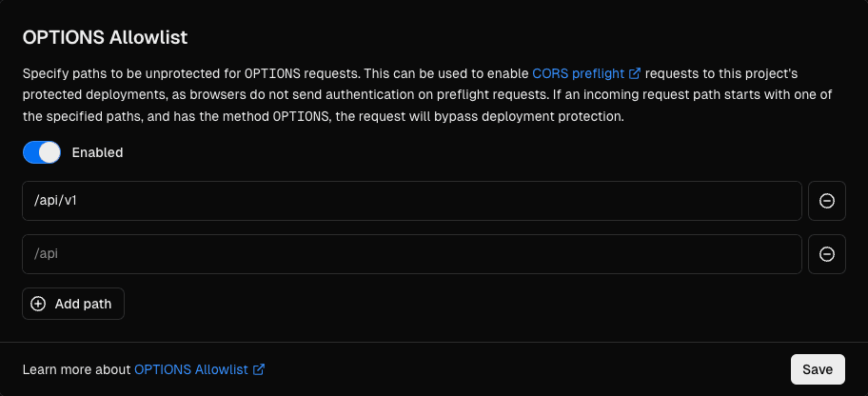
Task: Focus the empty path field with /api placeholder
Action: click(x=411, y=254)
